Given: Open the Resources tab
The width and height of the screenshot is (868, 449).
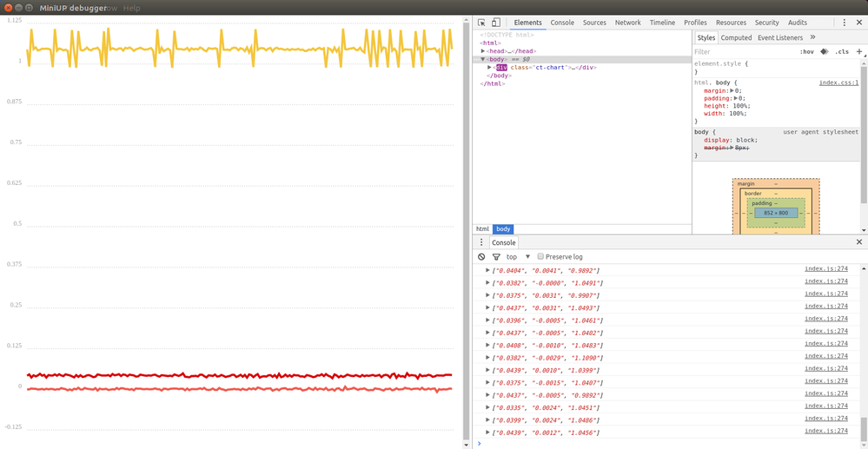Looking at the screenshot, I should [731, 23].
